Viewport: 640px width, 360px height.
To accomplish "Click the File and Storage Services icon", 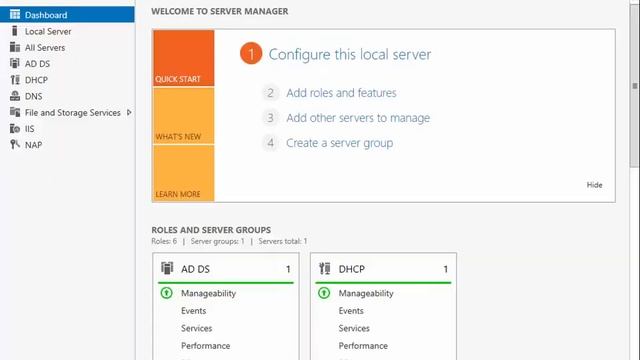I will [x=15, y=112].
